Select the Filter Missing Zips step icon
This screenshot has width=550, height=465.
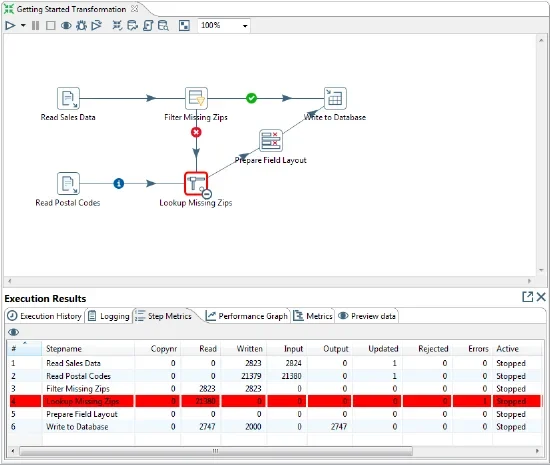[x=196, y=98]
